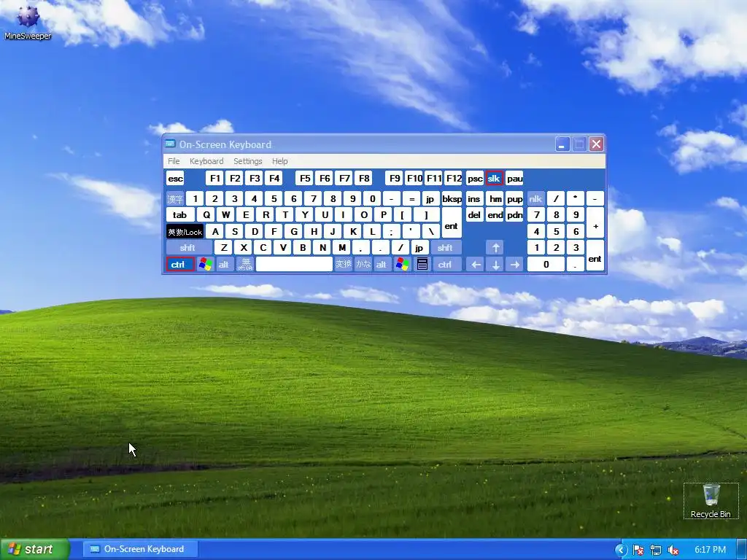Viewport: 747px width, 560px height.
Task: Click the pau pause key
Action: coord(514,179)
